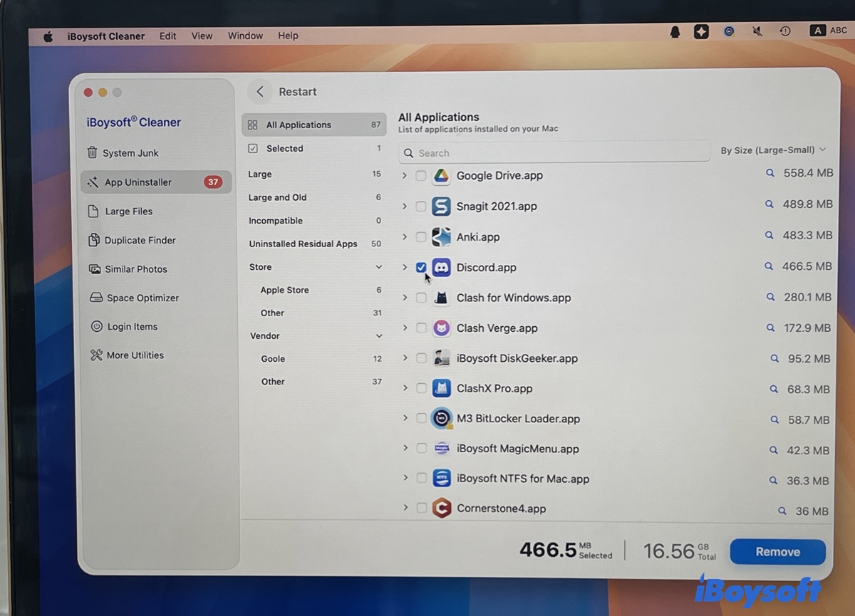Reveal Google Drive.app with magnifier icon
The height and width of the screenshot is (616, 855).
[x=769, y=173]
